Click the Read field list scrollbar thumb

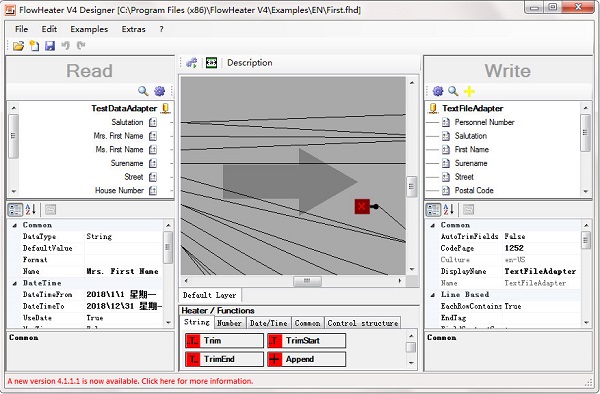[13, 136]
